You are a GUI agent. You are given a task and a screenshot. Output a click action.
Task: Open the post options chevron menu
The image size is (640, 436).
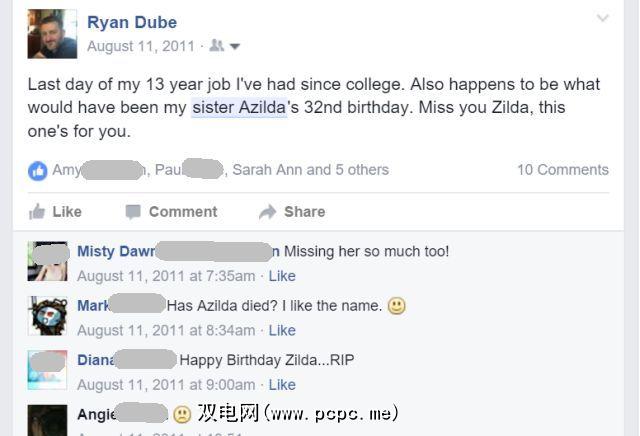[602, 19]
